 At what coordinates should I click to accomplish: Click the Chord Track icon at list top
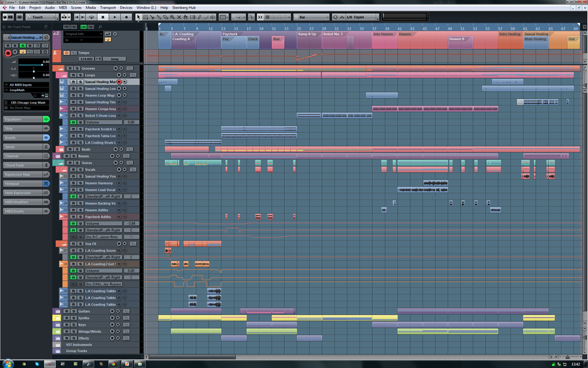(56, 33)
